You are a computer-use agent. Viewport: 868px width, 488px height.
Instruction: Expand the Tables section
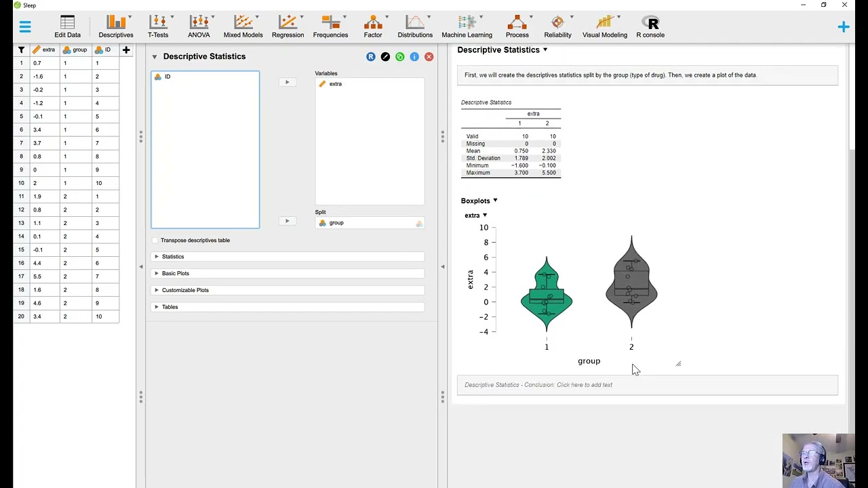tap(288, 307)
